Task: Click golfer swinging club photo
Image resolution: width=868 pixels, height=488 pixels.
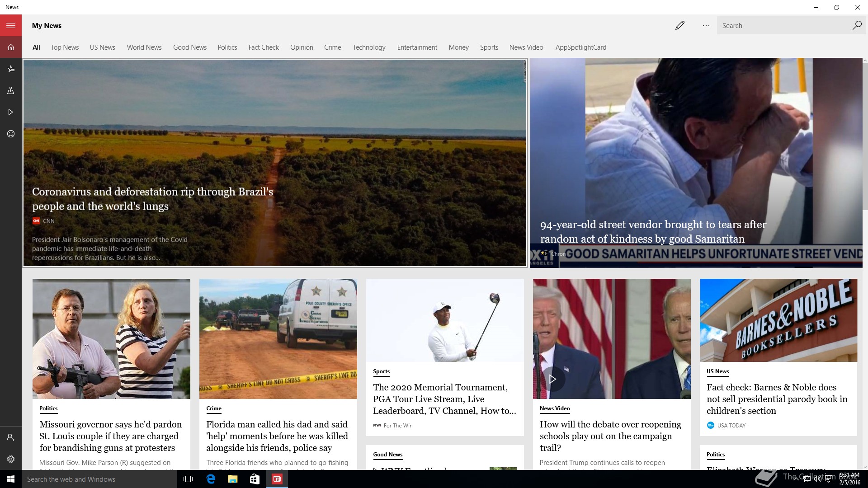Action: pyautogui.click(x=445, y=320)
